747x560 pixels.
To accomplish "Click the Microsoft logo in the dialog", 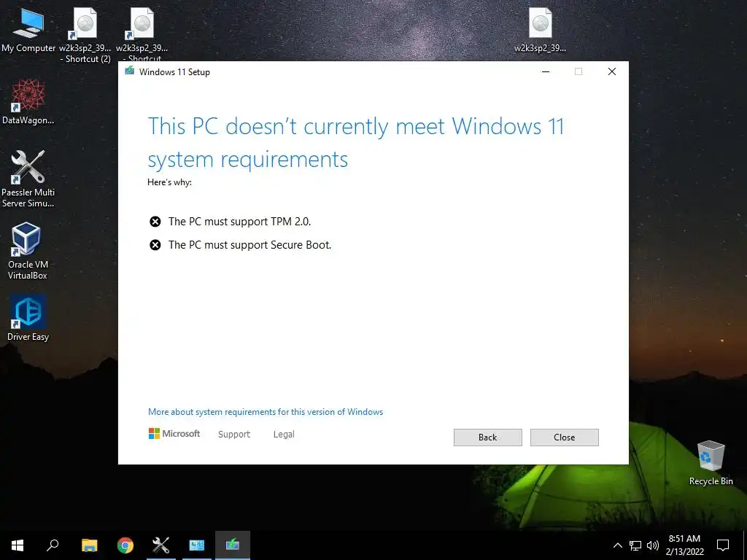I will [x=174, y=434].
